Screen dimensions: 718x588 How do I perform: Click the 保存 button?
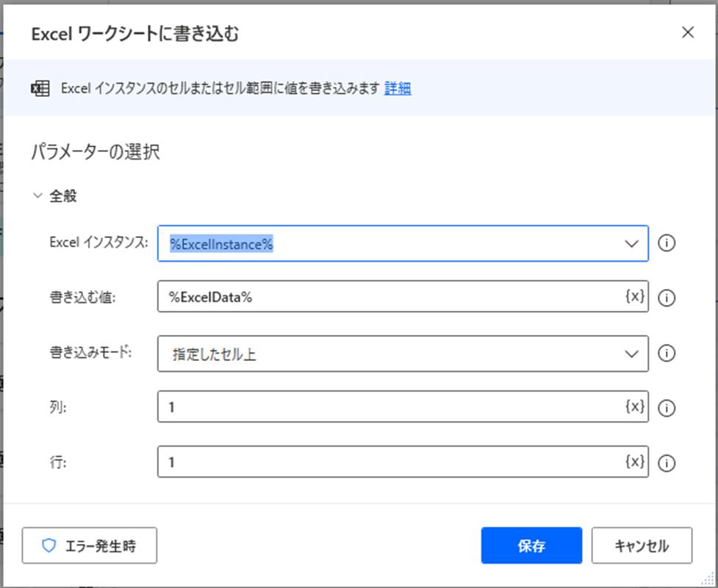pyautogui.click(x=531, y=545)
